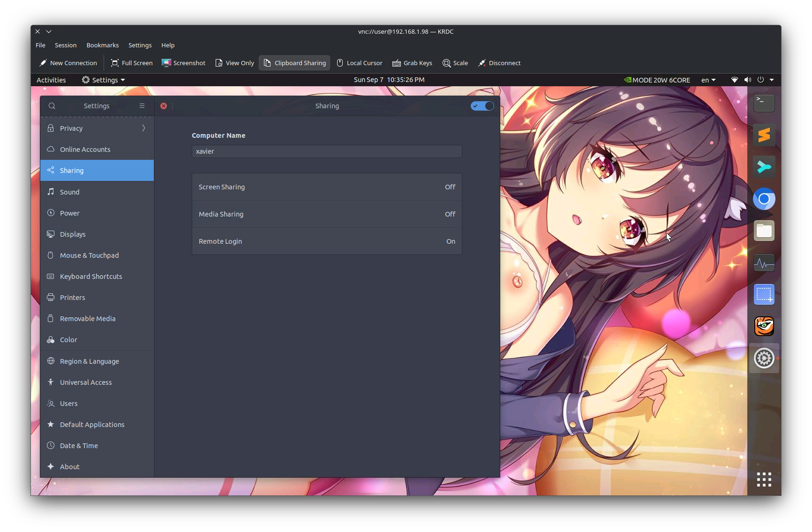Open the Bookmarks menu
The width and height of the screenshot is (812, 532).
tap(103, 45)
